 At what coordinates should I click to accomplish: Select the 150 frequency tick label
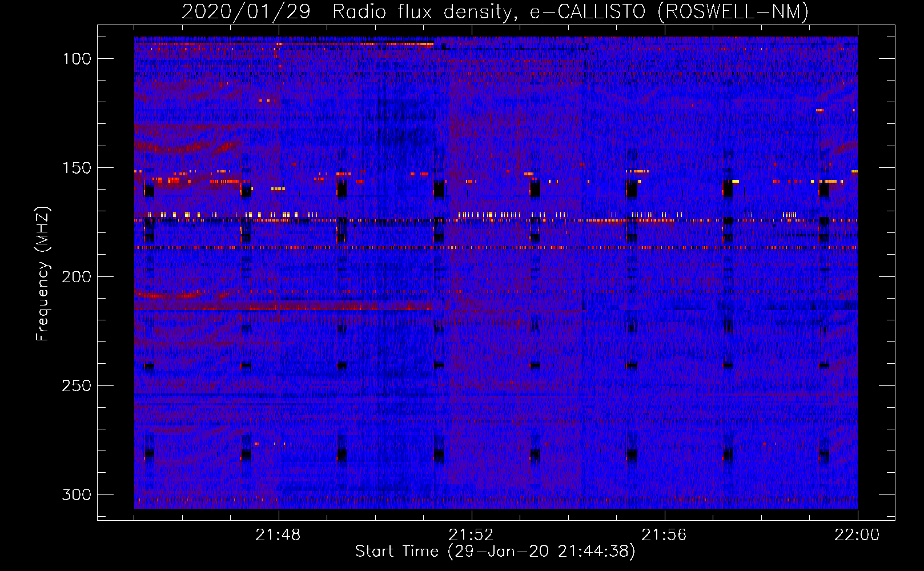coord(77,168)
